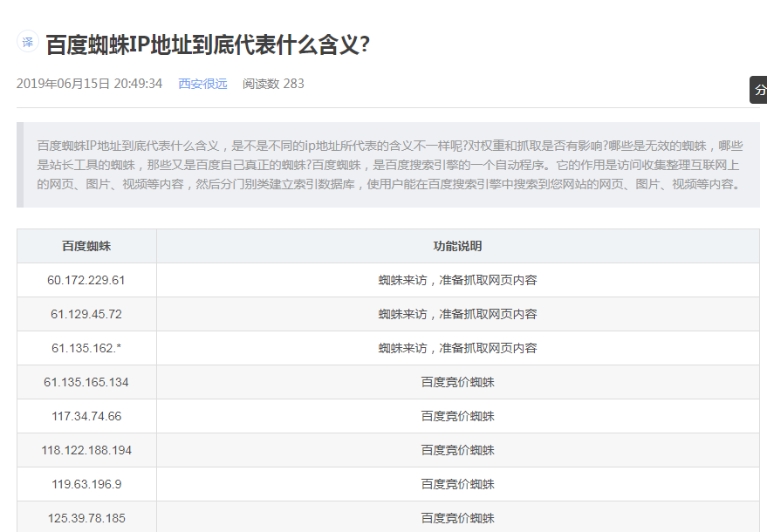Open author link 西安很远
The height and width of the screenshot is (532, 767).
pos(202,84)
